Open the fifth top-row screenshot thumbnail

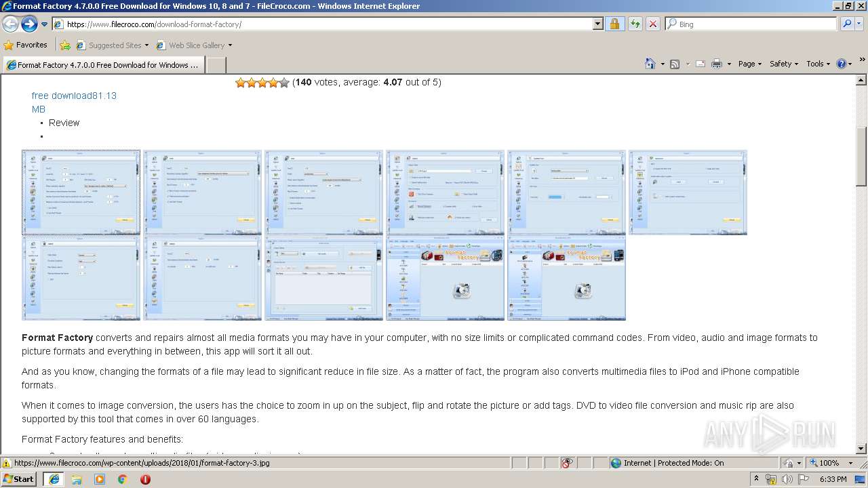pyautogui.click(x=567, y=192)
